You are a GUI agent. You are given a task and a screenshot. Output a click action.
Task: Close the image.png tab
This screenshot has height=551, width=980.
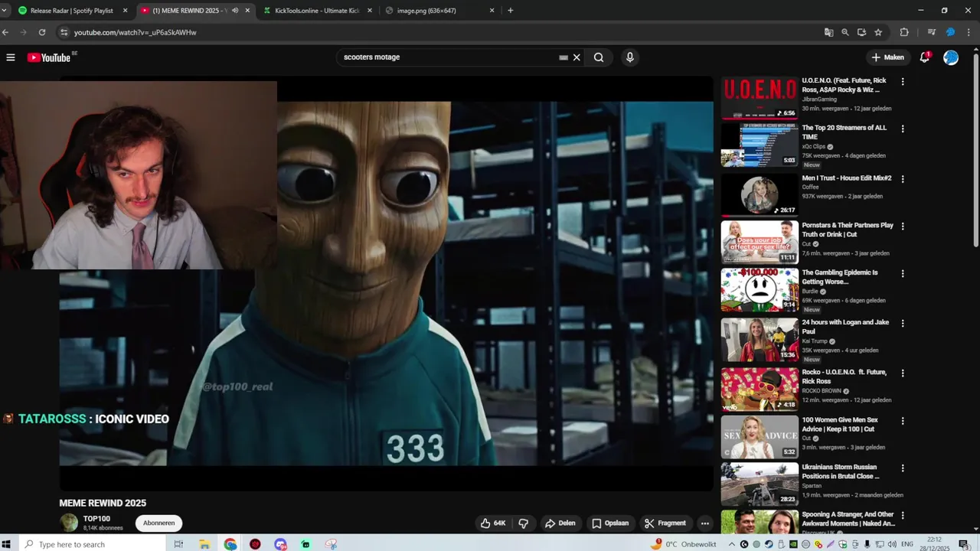tap(492, 11)
